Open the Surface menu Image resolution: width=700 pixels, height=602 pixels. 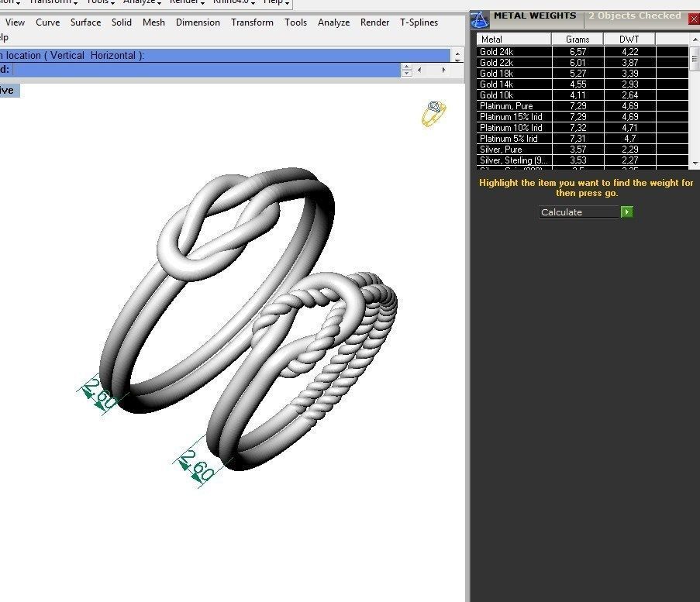coord(86,22)
